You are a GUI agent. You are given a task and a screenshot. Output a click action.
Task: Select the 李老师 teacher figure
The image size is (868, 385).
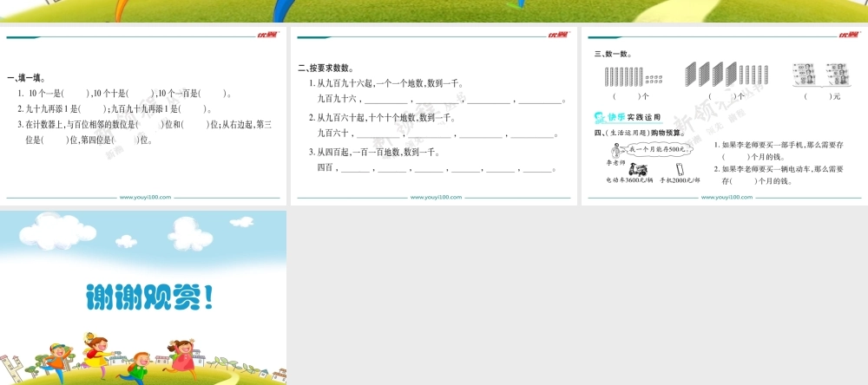(615, 151)
